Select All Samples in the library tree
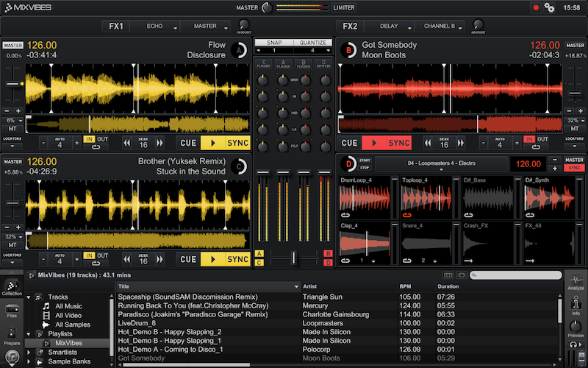This screenshot has height=368, width=588. 72,324
